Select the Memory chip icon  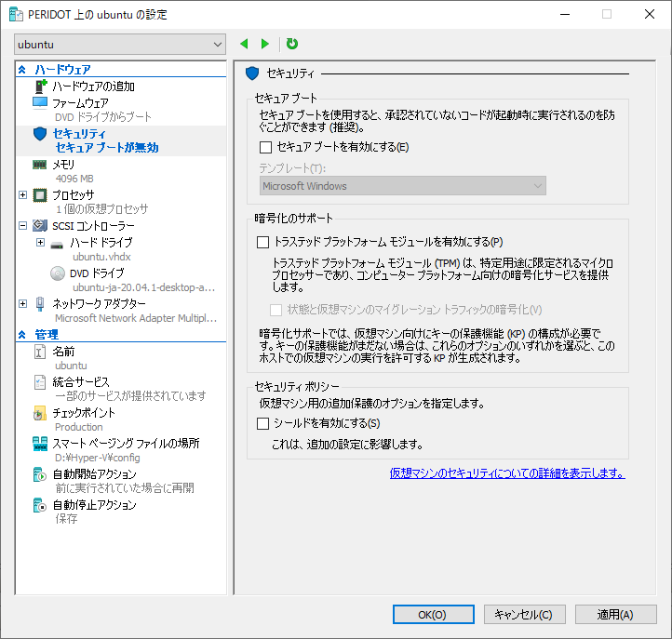[x=40, y=165]
